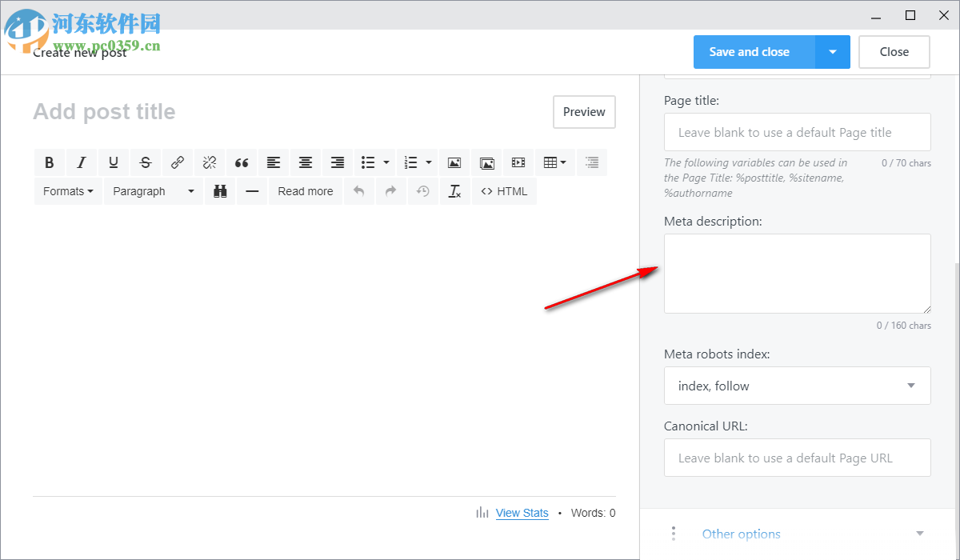The image size is (960, 560).
Task: Click the Canonical URL input field
Action: (798, 458)
